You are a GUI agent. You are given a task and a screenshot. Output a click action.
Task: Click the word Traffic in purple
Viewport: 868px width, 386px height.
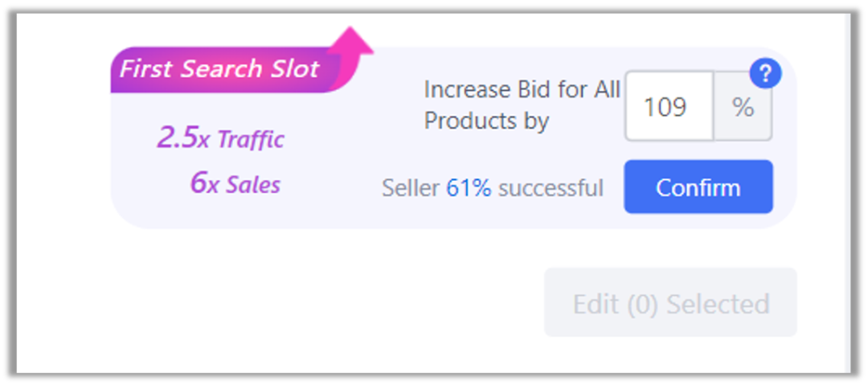click(251, 140)
